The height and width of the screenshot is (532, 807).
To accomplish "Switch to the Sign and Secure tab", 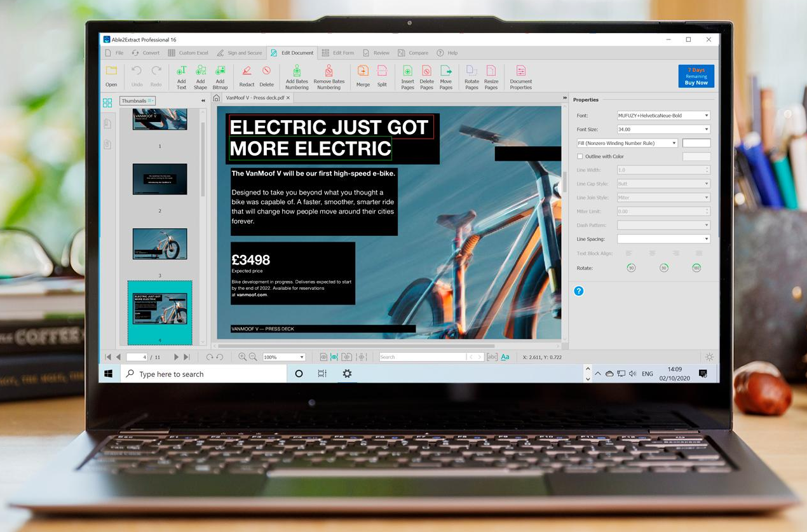I will (x=240, y=53).
